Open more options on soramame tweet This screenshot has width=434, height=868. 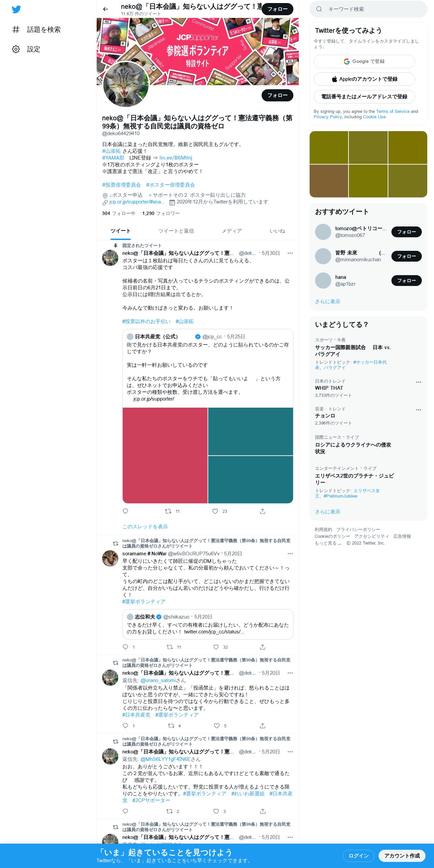point(290,554)
